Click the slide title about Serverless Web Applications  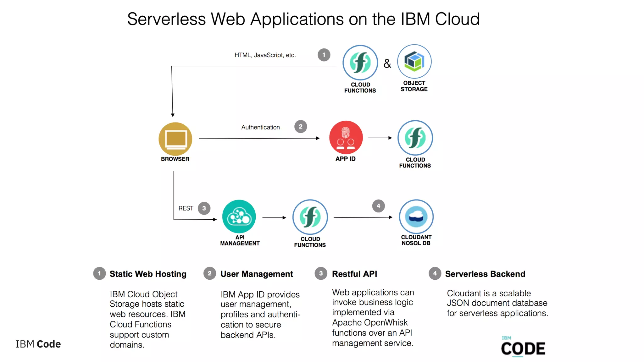pyautogui.click(x=303, y=19)
